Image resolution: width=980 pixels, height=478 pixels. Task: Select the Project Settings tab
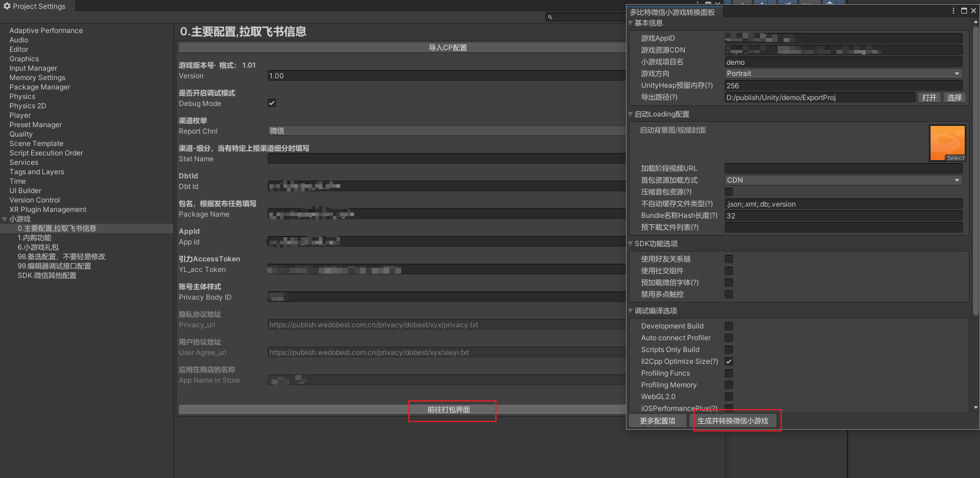[x=35, y=6]
